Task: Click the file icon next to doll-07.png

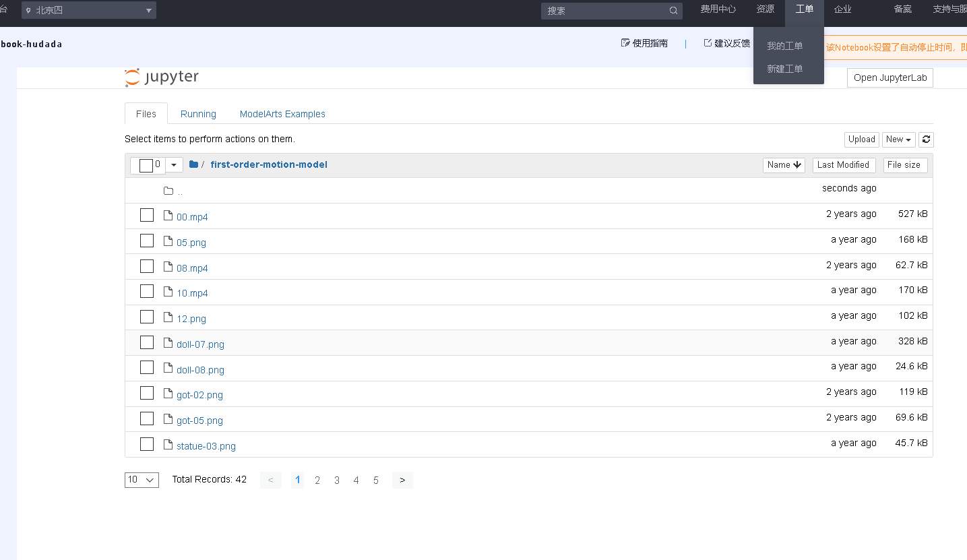Action: [x=168, y=343]
